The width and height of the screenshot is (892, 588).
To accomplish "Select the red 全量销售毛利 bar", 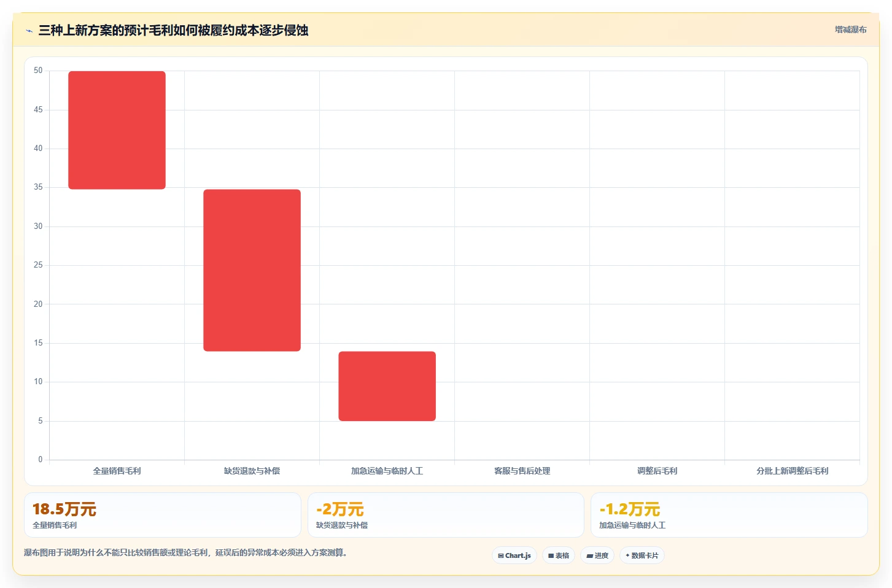I will pos(117,130).
